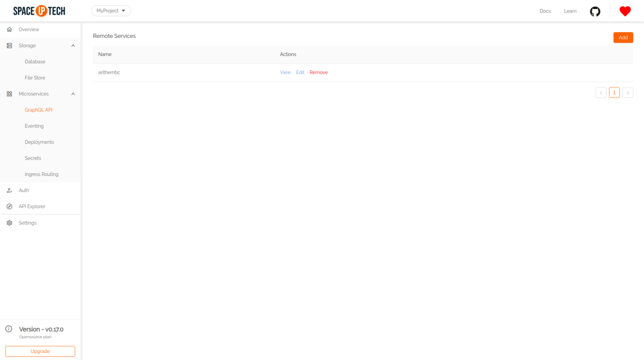
Task: Click the red heart icon
Action: (x=625, y=11)
